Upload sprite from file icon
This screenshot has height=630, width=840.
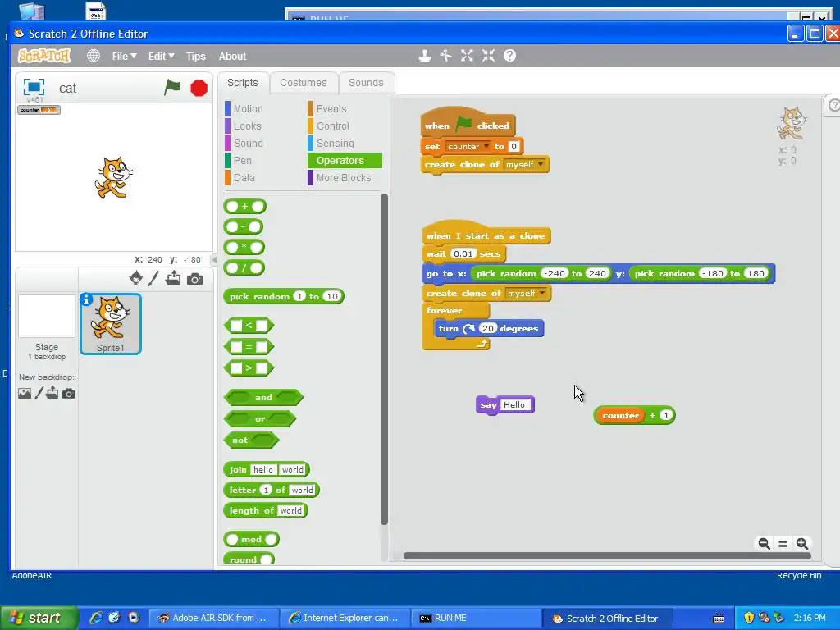point(173,279)
